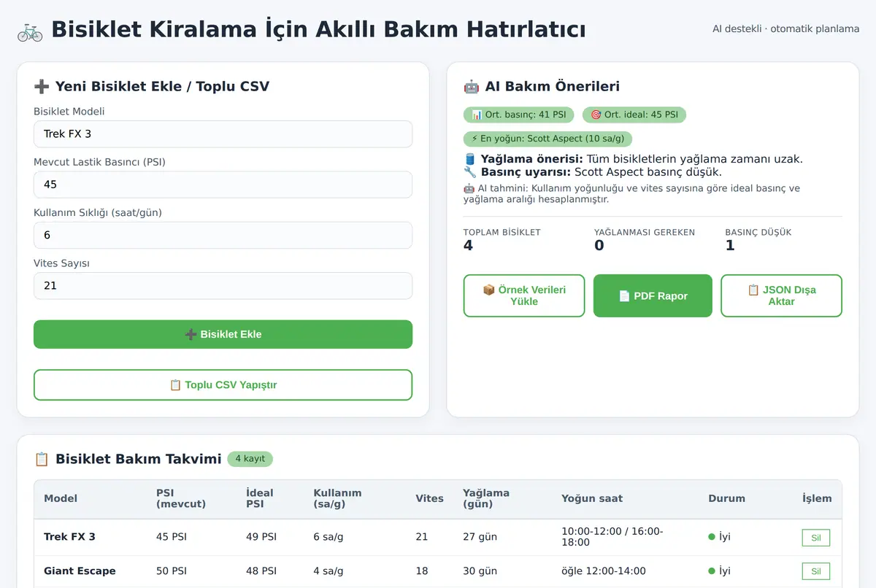This screenshot has width=876, height=588.
Task: Click the AI destekli · otomatik planlama text
Action: coord(786,29)
